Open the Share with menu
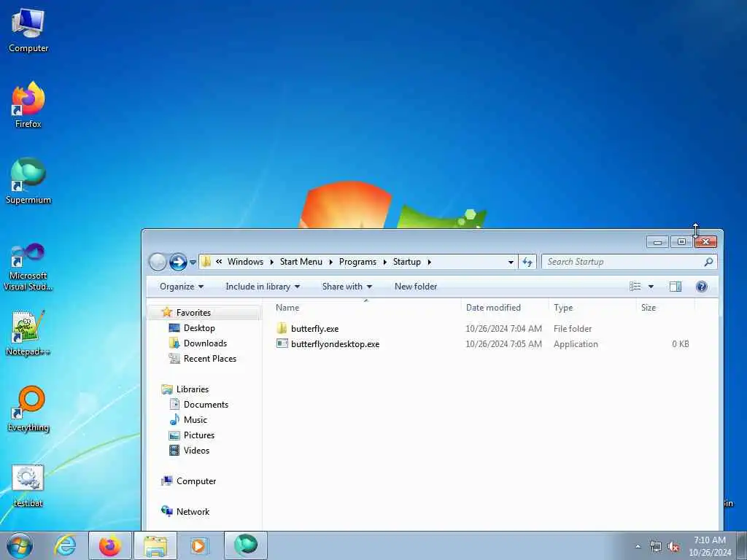The width and height of the screenshot is (747, 560). point(347,287)
